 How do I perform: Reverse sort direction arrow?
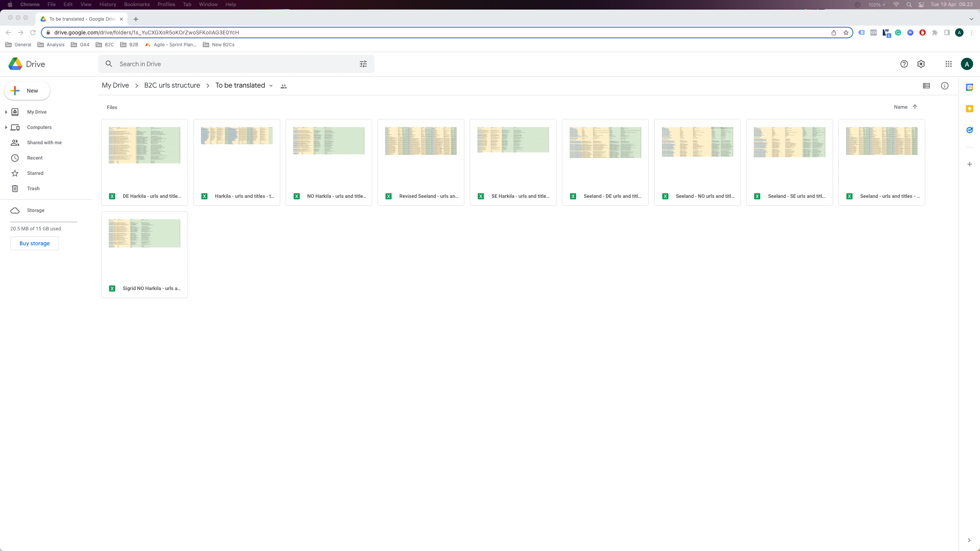(915, 107)
